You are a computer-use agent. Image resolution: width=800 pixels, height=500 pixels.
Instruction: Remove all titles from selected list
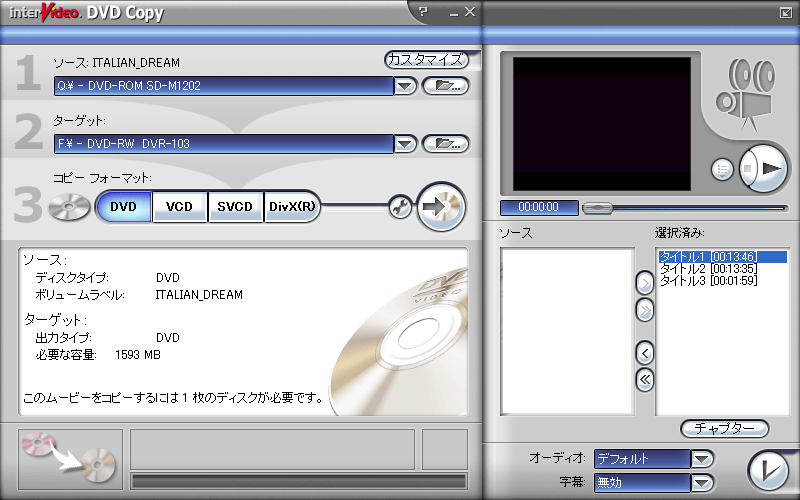tap(645, 380)
